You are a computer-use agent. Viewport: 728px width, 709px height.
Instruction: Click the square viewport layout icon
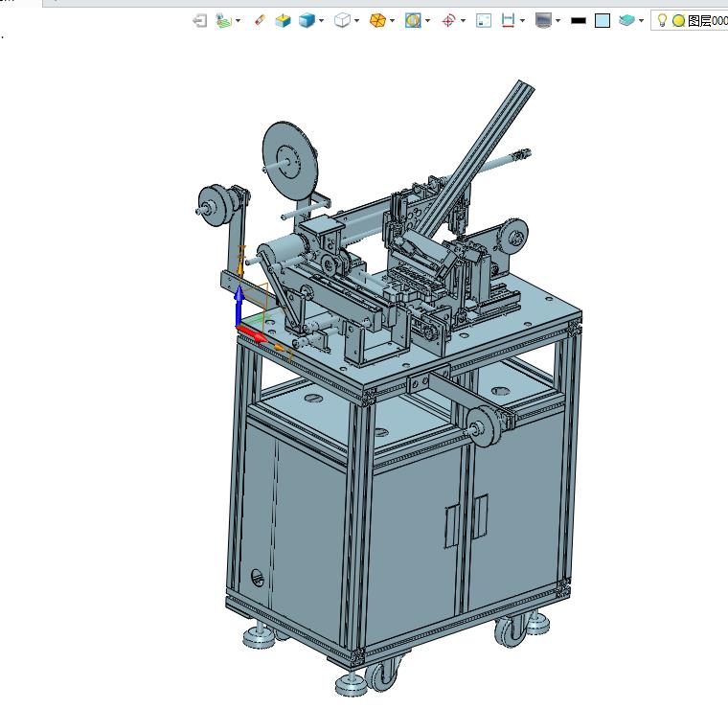pos(484,20)
